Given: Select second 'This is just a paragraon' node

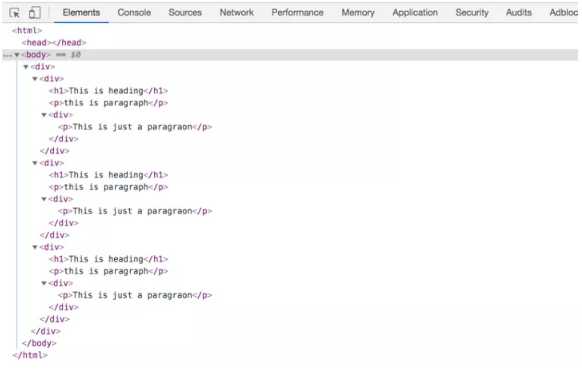Looking at the screenshot, I should pos(135,211).
